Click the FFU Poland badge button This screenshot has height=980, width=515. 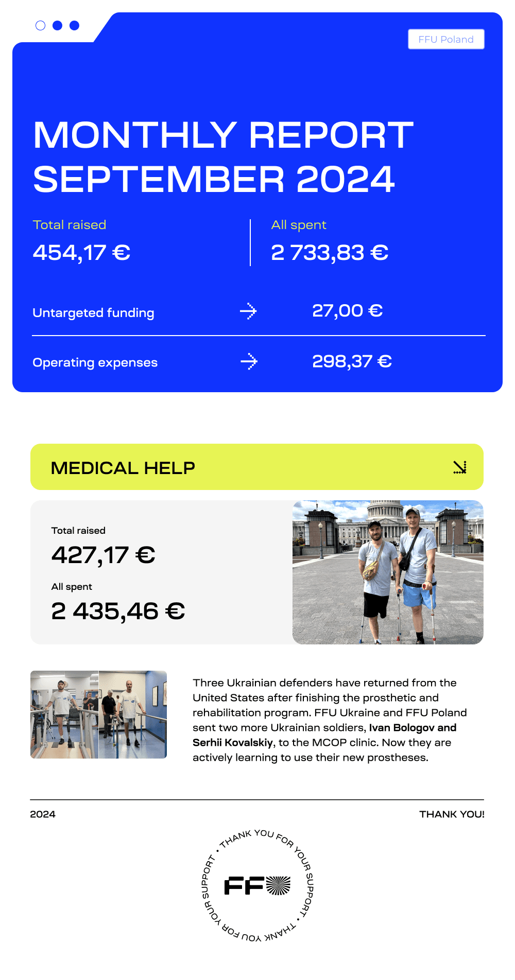pos(446,39)
